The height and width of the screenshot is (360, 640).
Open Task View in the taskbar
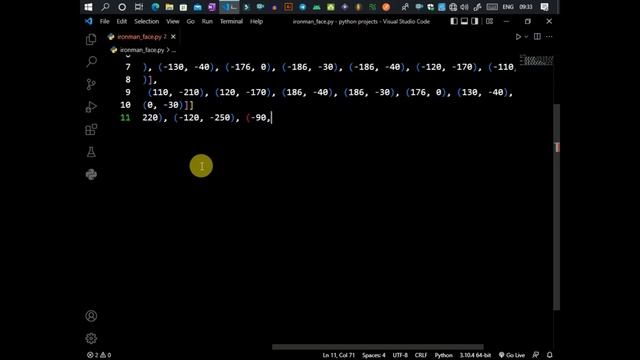point(139,7)
